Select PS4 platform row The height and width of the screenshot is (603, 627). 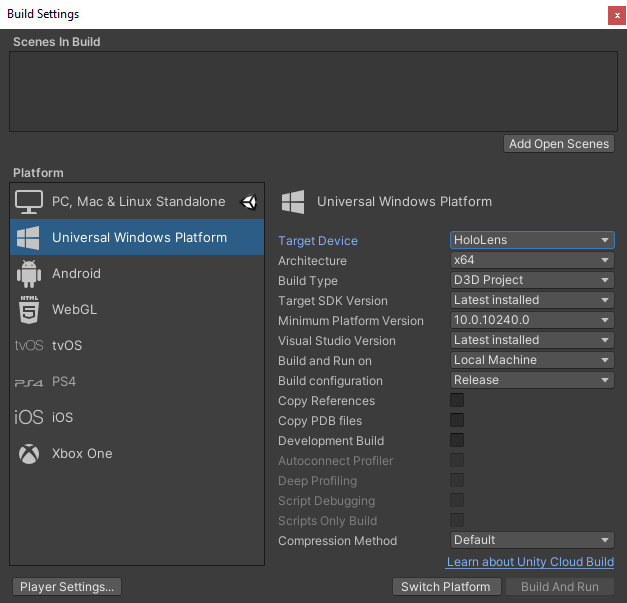pyautogui.click(x=137, y=381)
